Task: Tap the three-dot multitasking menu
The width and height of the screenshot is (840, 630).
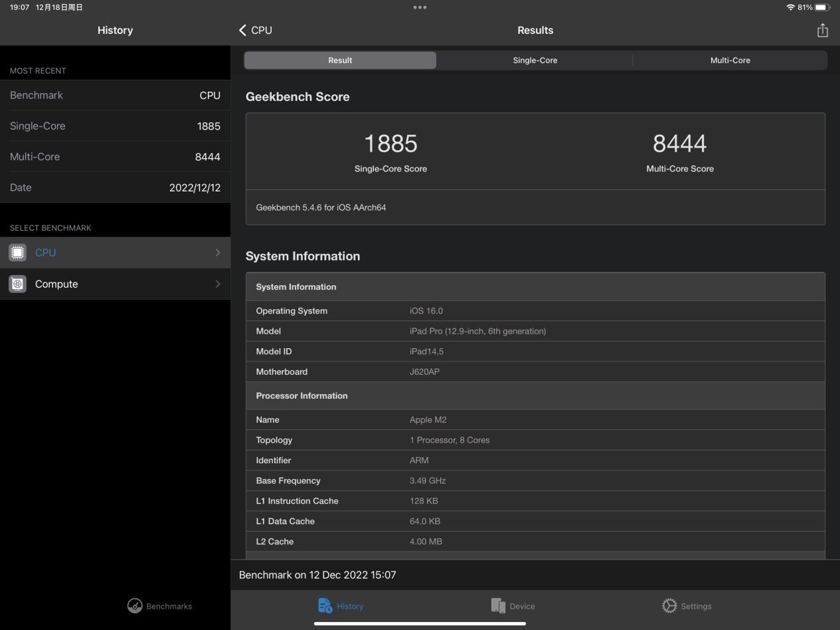Action: point(420,7)
